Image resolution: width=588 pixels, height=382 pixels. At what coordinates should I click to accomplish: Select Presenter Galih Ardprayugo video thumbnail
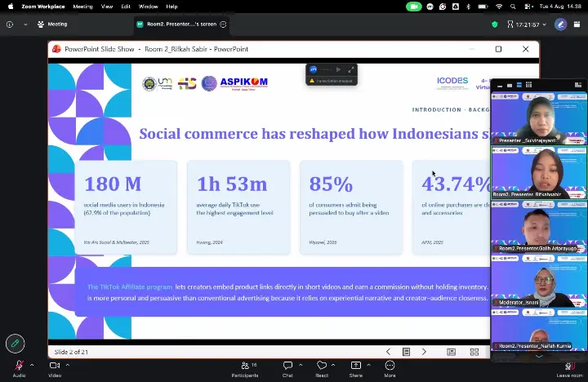pyautogui.click(x=539, y=226)
